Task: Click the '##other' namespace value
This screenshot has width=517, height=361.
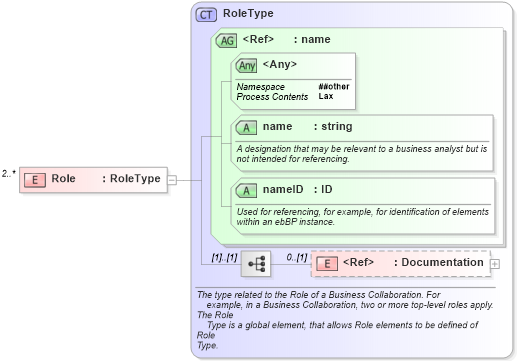Action: (x=334, y=86)
